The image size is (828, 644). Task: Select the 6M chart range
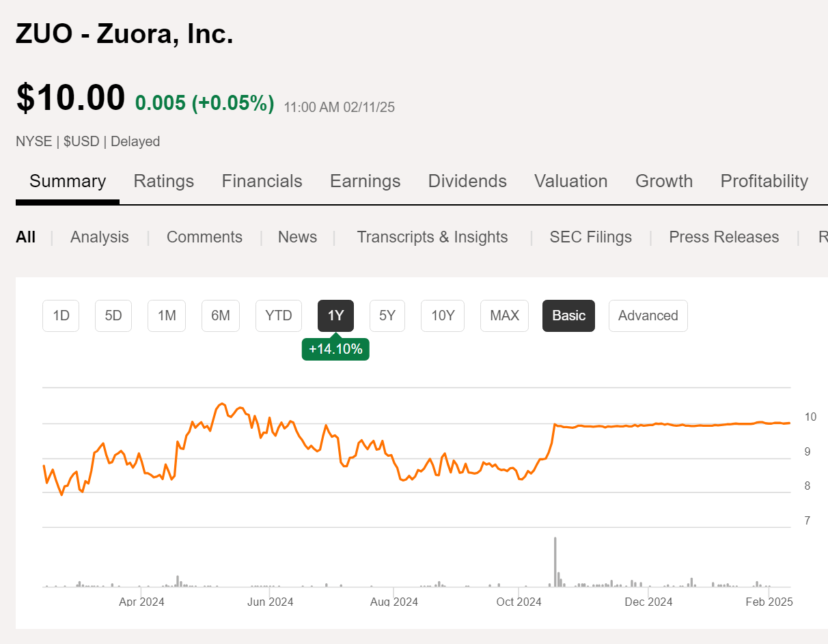click(220, 316)
